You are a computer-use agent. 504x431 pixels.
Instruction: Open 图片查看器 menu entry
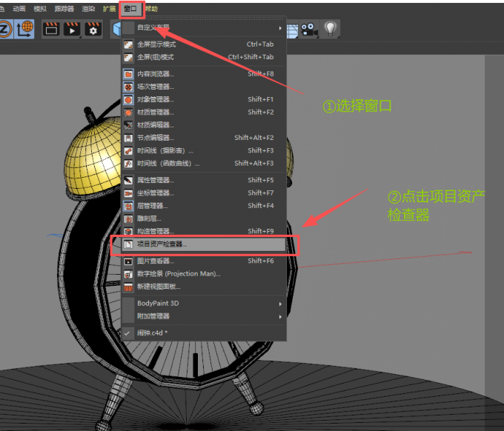pyautogui.click(x=156, y=261)
